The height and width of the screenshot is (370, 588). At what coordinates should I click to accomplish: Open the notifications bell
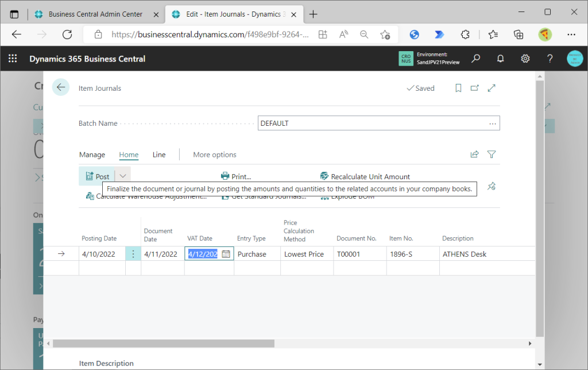(500, 59)
